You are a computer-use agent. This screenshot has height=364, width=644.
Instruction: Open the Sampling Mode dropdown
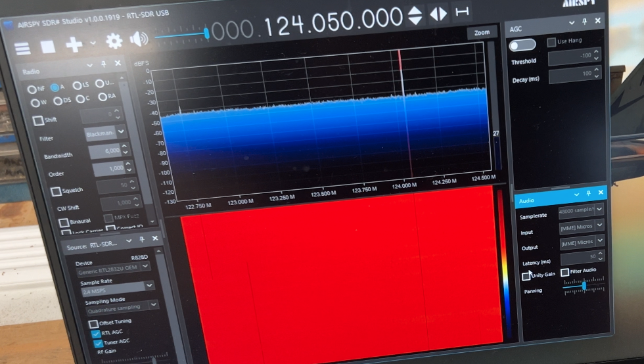point(122,307)
